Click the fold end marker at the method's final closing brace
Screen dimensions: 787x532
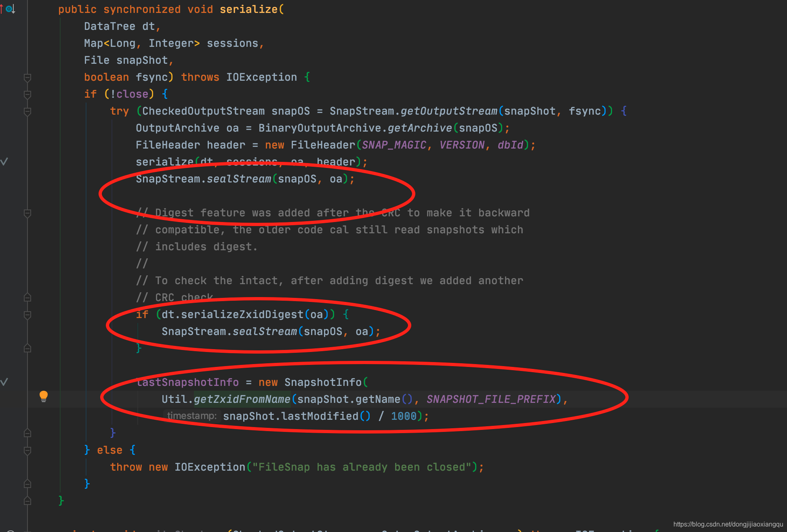pos(27,501)
